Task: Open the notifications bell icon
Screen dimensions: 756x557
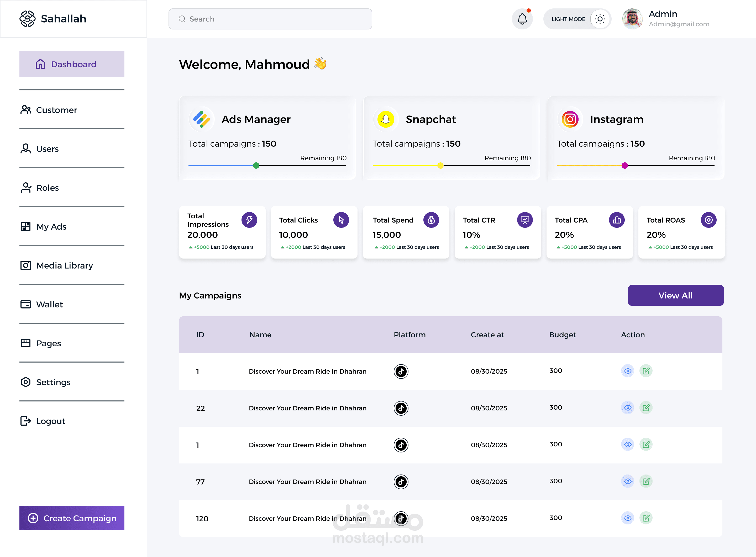Action: click(x=522, y=19)
